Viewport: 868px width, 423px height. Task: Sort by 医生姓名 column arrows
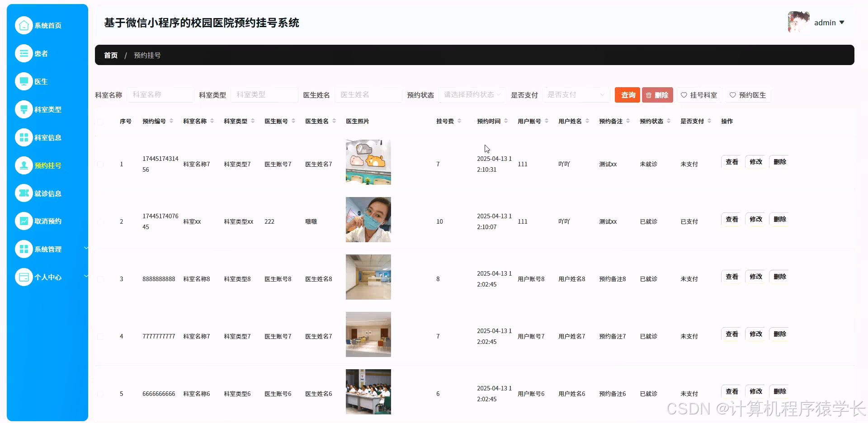point(334,121)
